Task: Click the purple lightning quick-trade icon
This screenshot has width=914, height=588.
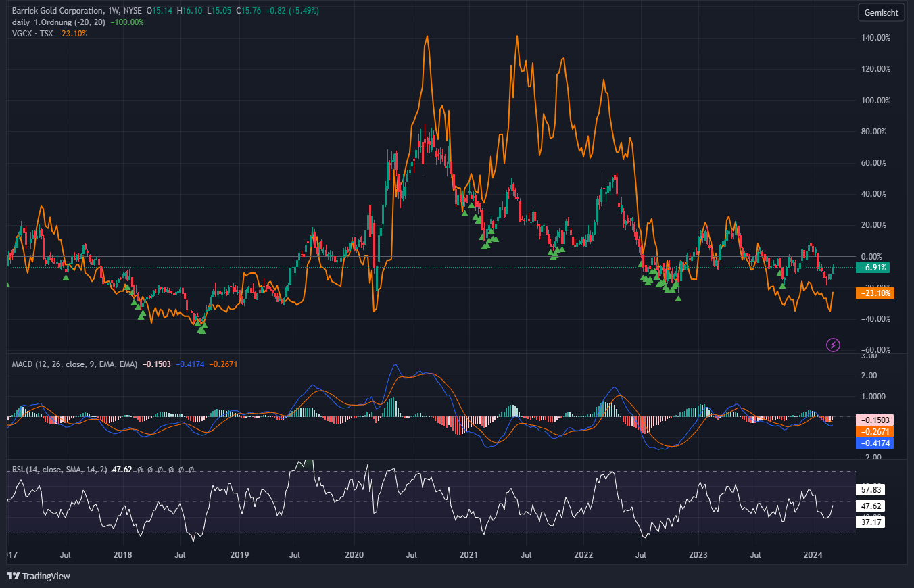Action: (x=833, y=345)
